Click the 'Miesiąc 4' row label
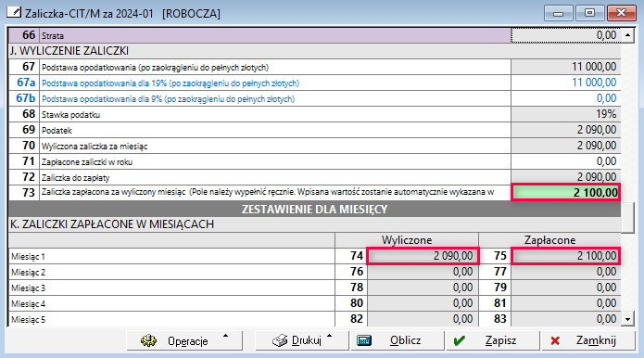This screenshot has width=644, height=358. click(28, 304)
